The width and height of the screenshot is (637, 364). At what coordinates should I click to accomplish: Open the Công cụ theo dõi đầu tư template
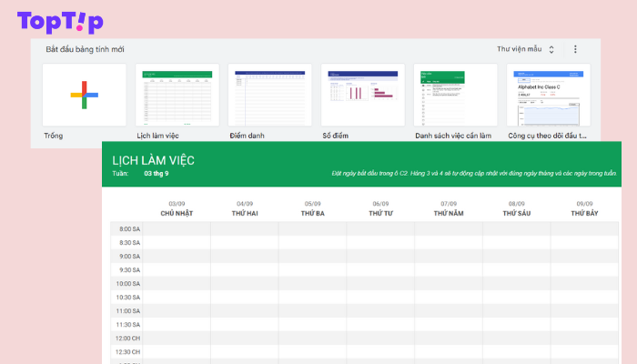[x=548, y=95]
